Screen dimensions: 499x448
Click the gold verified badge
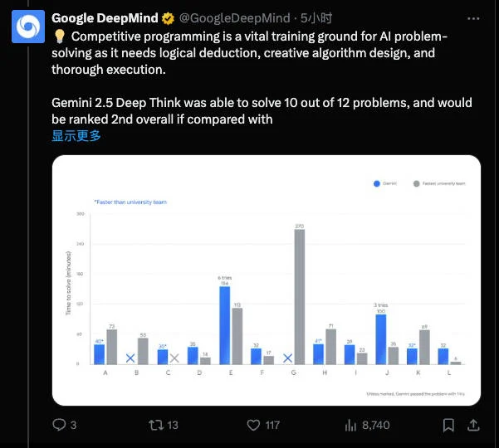click(x=168, y=19)
